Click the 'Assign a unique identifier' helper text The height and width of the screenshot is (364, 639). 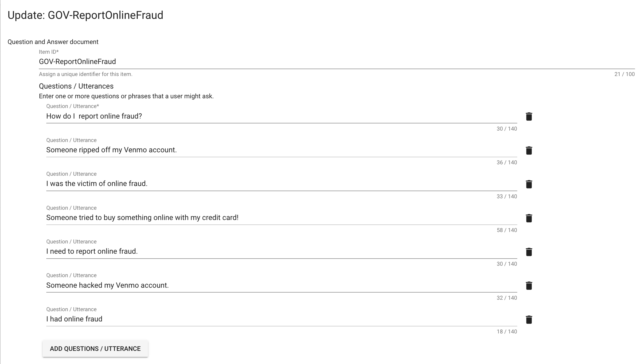(85, 74)
